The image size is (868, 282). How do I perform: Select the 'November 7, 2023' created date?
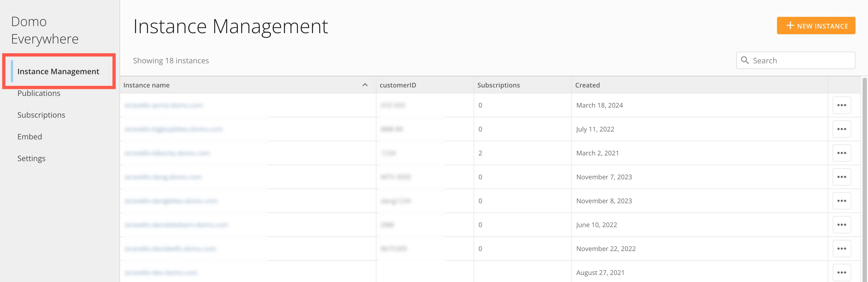(604, 177)
